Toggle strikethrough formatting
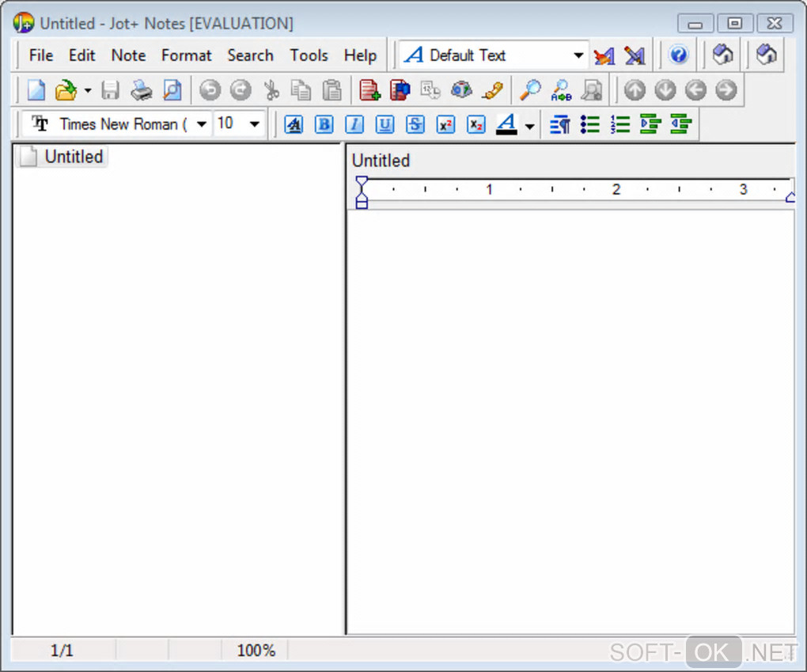This screenshot has height=672, width=807. click(415, 124)
